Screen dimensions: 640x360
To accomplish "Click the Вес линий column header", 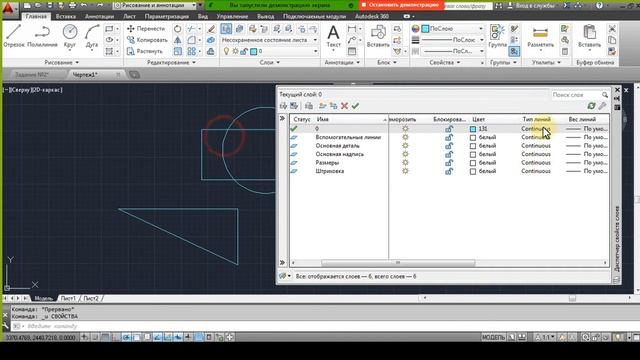I will [x=582, y=119].
